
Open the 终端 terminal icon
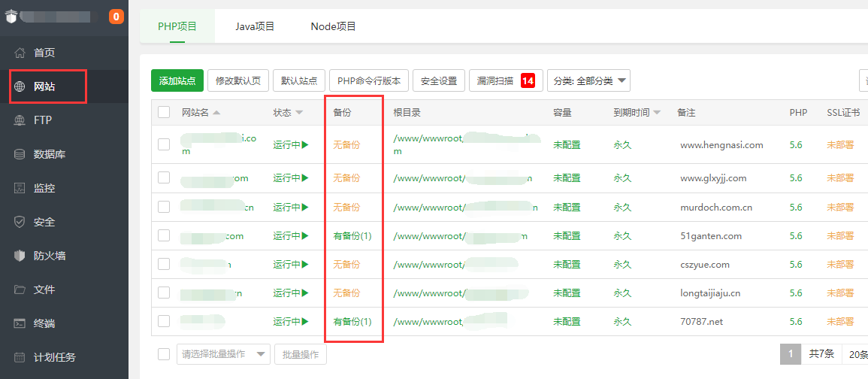20,323
